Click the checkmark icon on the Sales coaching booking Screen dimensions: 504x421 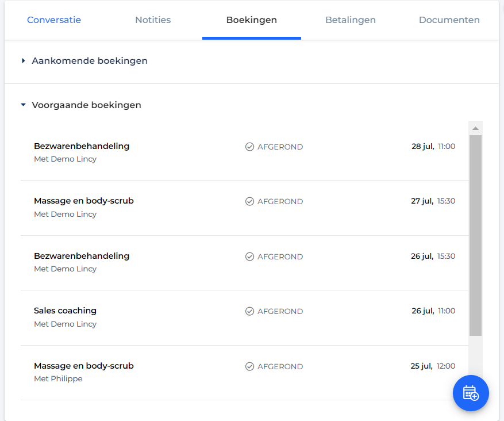pyautogui.click(x=250, y=311)
